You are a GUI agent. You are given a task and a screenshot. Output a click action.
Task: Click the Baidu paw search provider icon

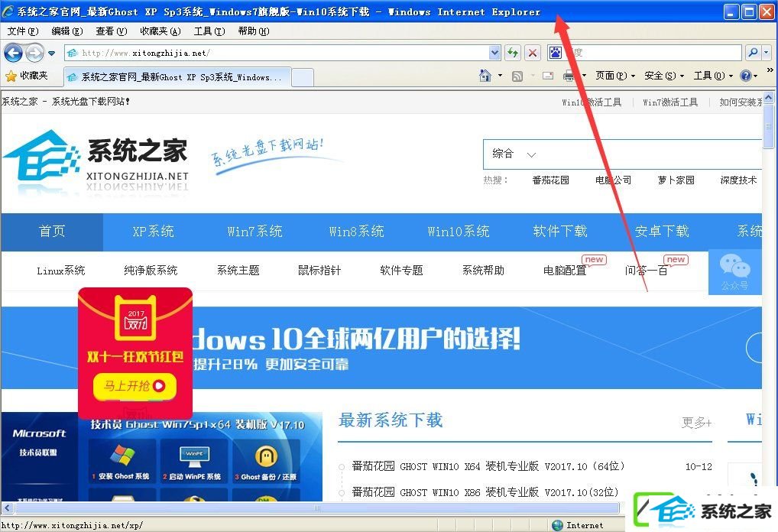tap(555, 53)
